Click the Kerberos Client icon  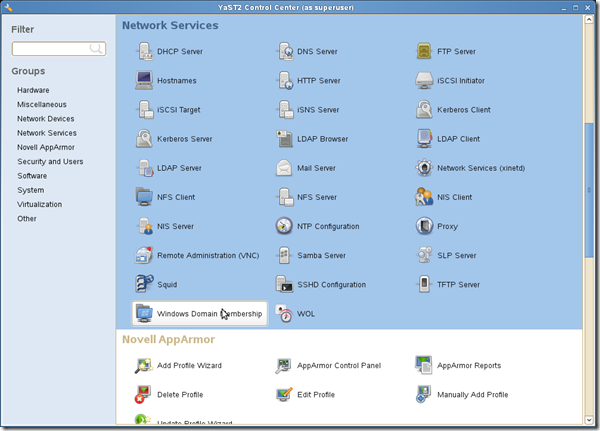click(x=424, y=109)
